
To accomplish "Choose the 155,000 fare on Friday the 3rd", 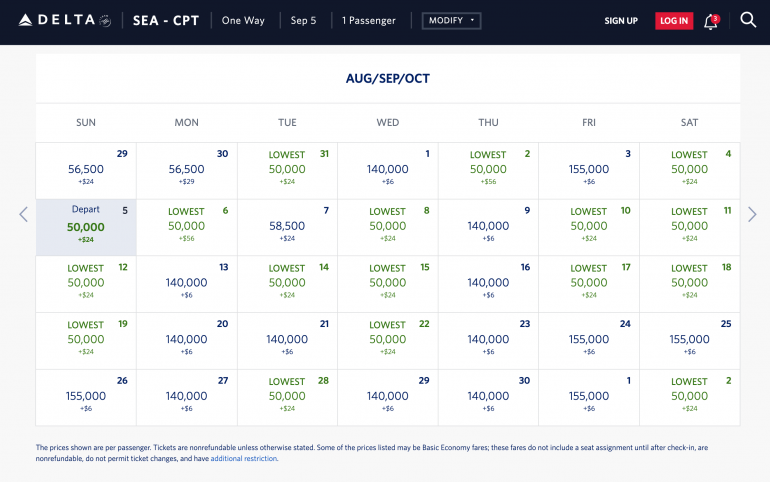I will (589, 170).
